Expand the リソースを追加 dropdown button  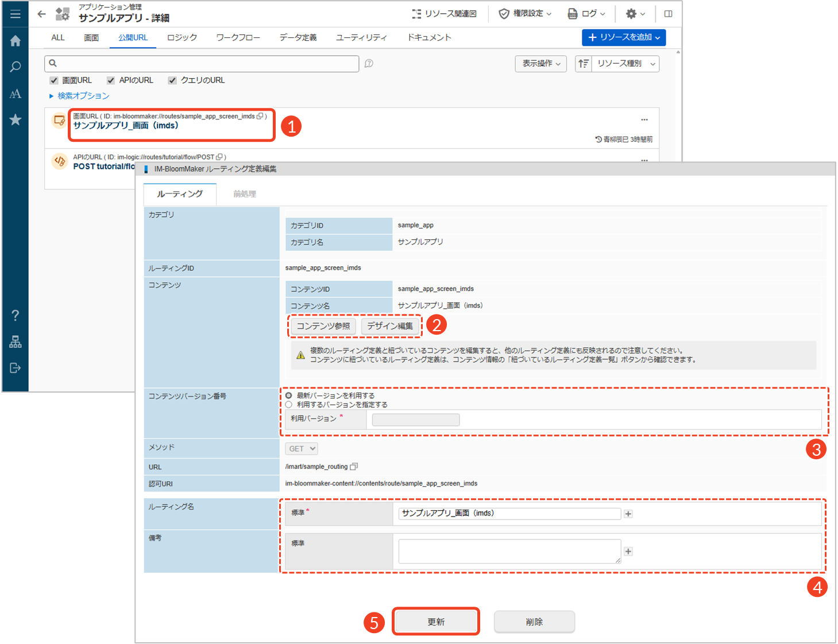tap(623, 37)
